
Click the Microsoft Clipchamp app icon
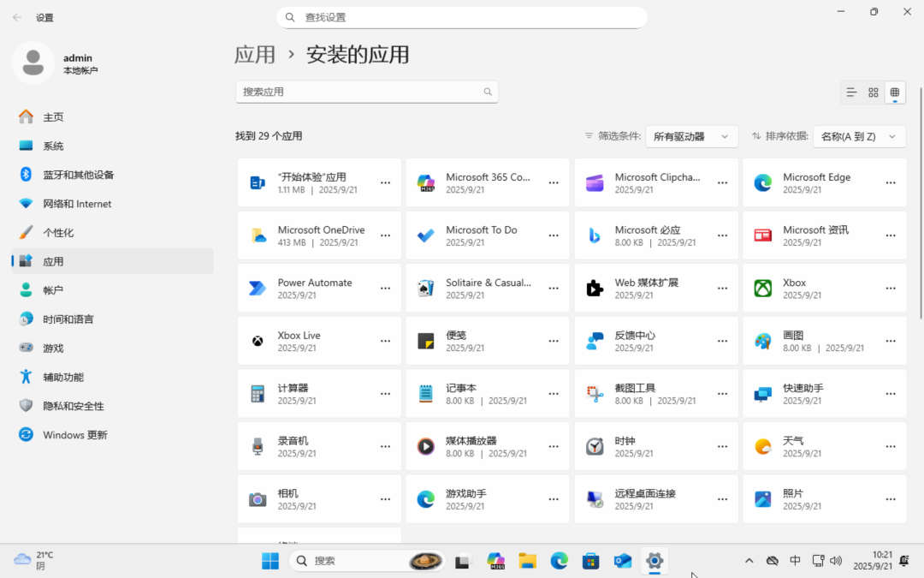[595, 183]
